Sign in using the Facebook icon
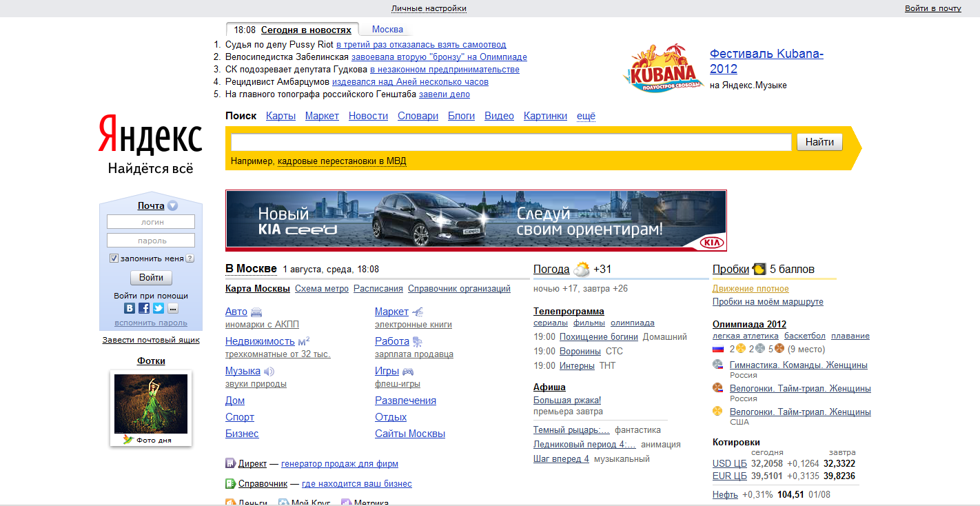980x506 pixels. 144,308
